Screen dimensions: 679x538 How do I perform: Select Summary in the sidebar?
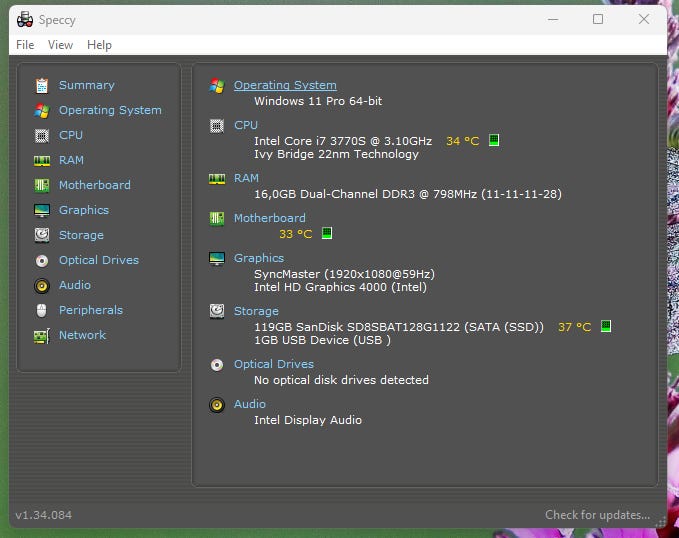point(87,85)
